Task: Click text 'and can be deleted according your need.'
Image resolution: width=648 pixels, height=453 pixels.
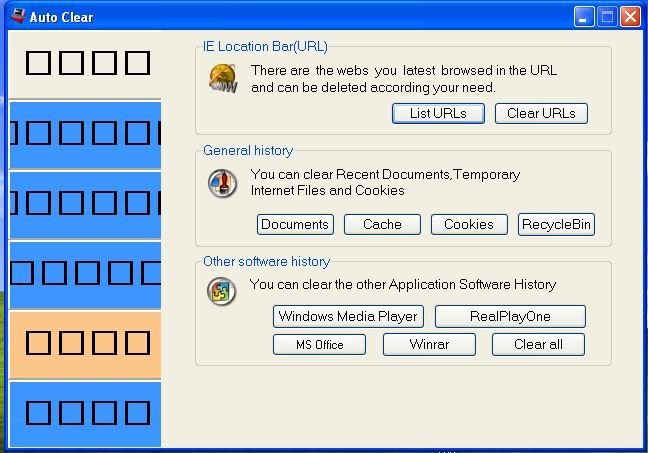Action: click(373, 88)
